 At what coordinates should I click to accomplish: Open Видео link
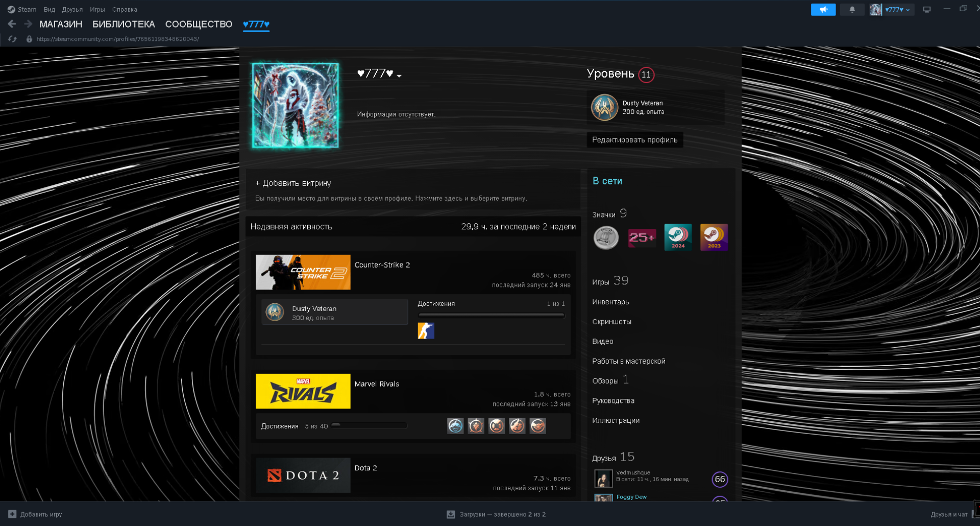tap(603, 341)
